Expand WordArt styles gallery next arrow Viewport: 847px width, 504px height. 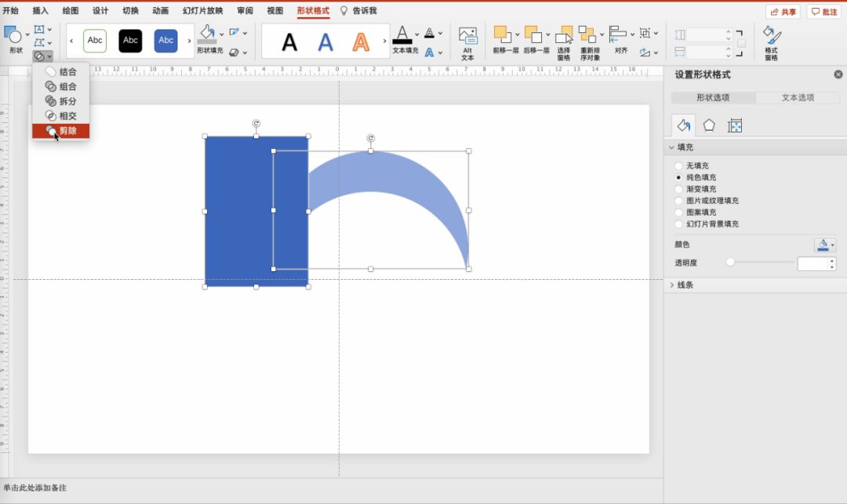[x=384, y=41]
